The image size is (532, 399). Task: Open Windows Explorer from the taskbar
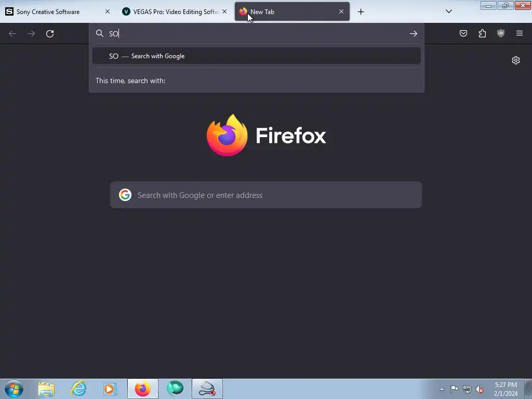point(46,389)
